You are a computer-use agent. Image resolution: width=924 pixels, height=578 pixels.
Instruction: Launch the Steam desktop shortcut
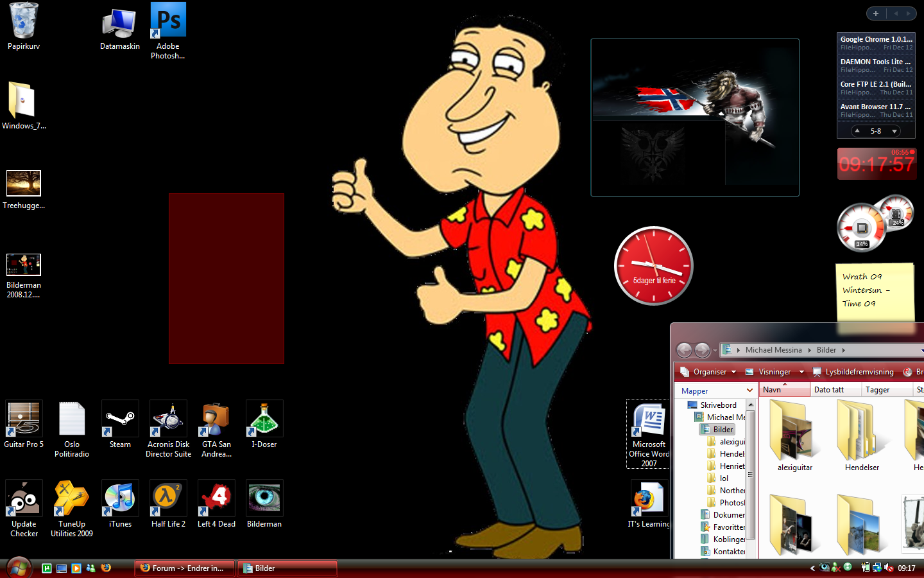click(120, 424)
